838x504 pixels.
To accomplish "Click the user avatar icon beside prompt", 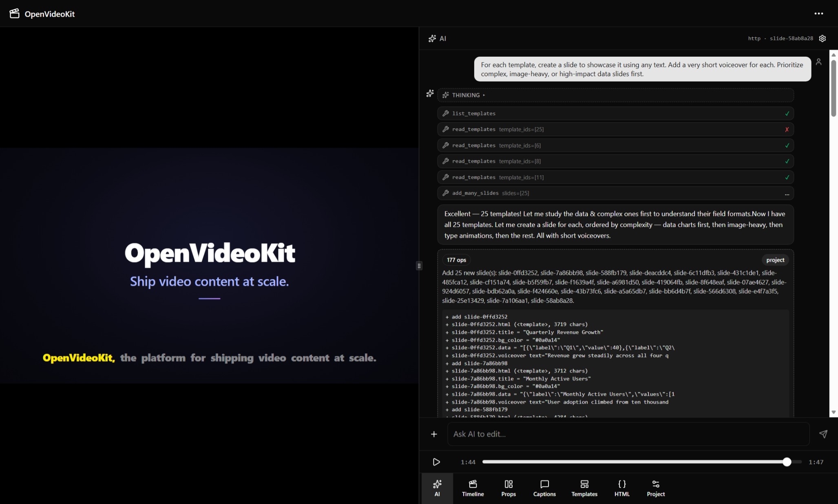I will [818, 62].
